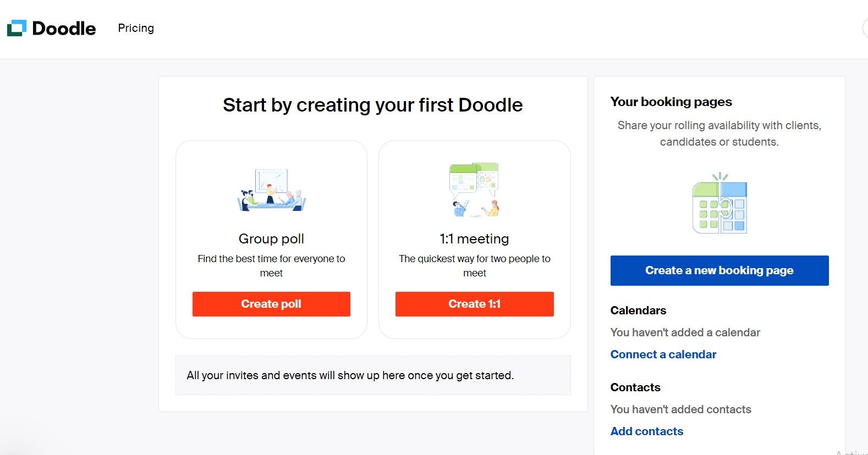Click the Contacts section heading
This screenshot has height=455, width=868.
coord(635,387)
